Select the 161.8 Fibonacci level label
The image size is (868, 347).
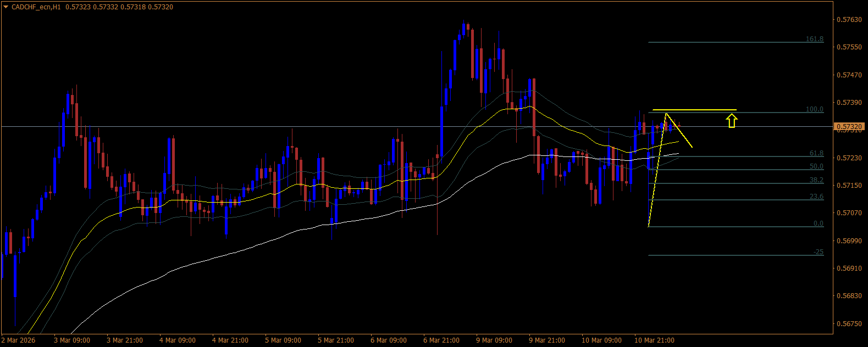815,39
